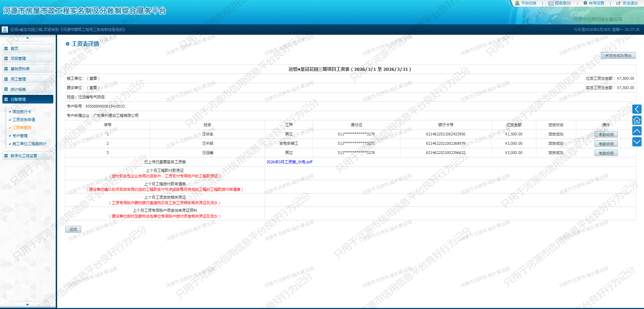The height and width of the screenshot is (309, 644).
Task: Click ID number ending in 3271
Action: [356, 143]
